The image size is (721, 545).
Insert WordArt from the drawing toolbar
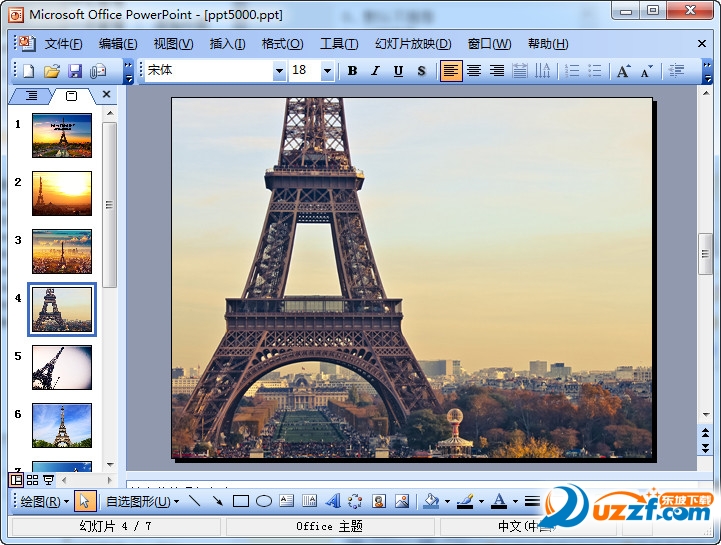(x=333, y=501)
